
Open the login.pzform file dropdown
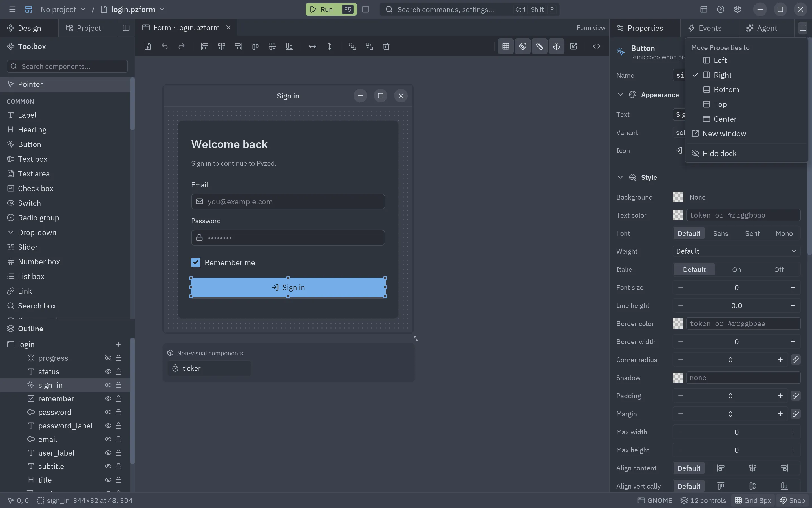tap(133, 9)
